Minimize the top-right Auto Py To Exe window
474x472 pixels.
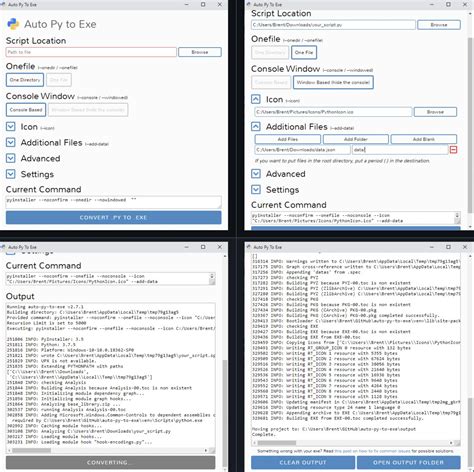coord(432,4)
